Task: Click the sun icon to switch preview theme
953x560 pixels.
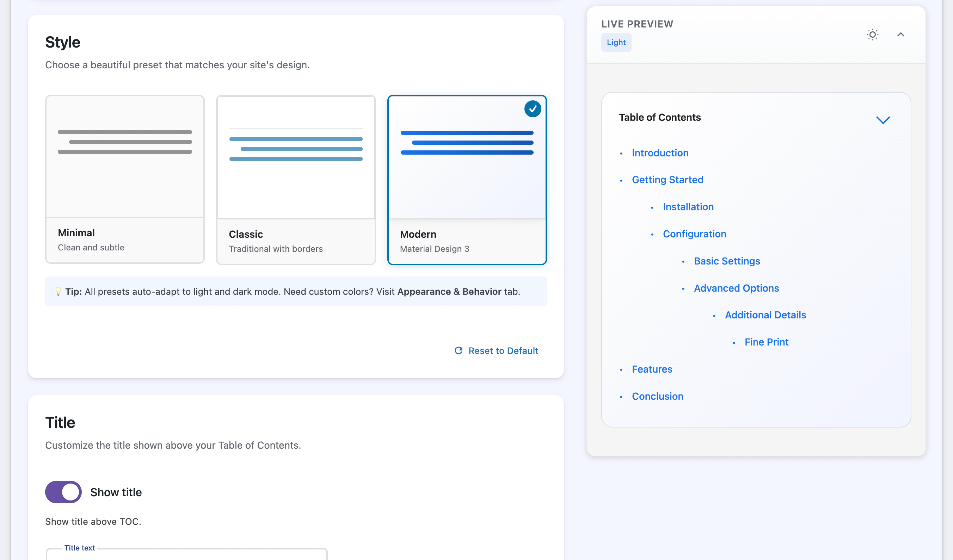Action: coord(872,35)
